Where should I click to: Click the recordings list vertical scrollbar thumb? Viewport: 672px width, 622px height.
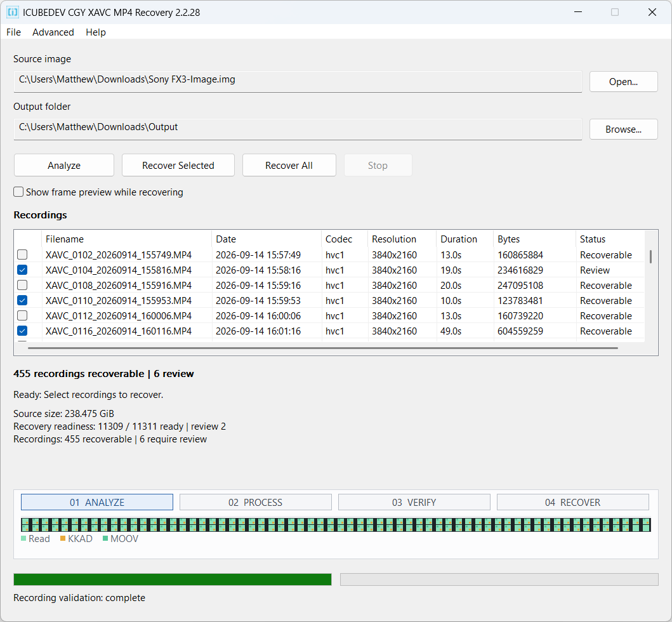click(650, 257)
